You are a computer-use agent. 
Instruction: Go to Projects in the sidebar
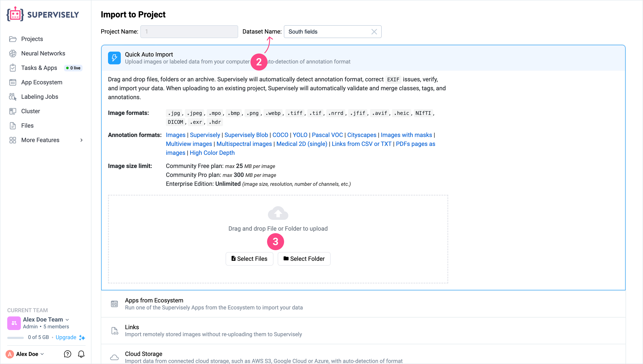coord(32,39)
